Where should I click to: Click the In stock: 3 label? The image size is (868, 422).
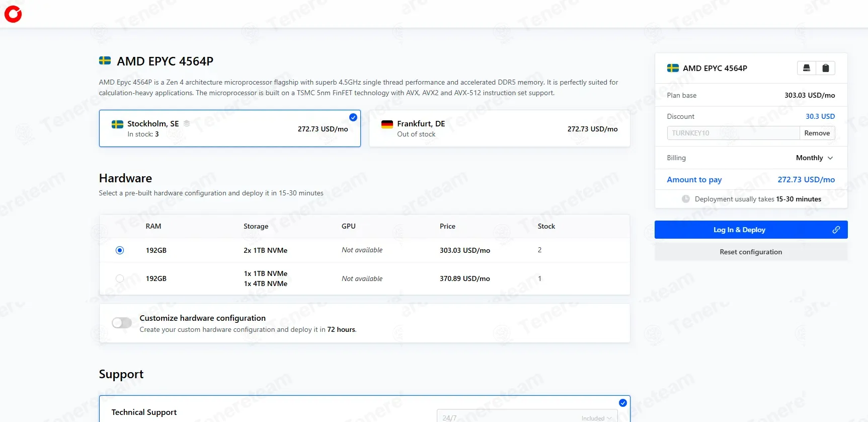(143, 134)
